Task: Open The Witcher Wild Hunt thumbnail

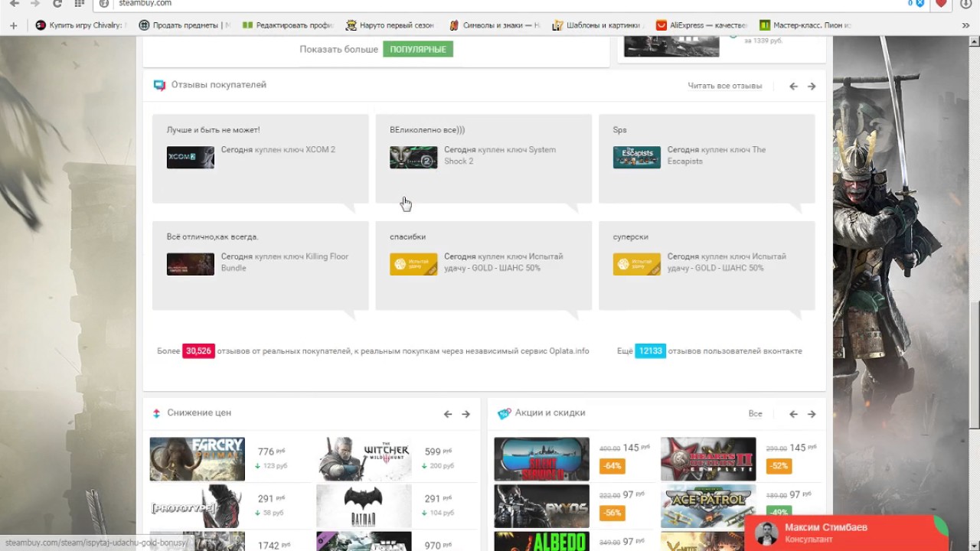Action: coord(364,459)
